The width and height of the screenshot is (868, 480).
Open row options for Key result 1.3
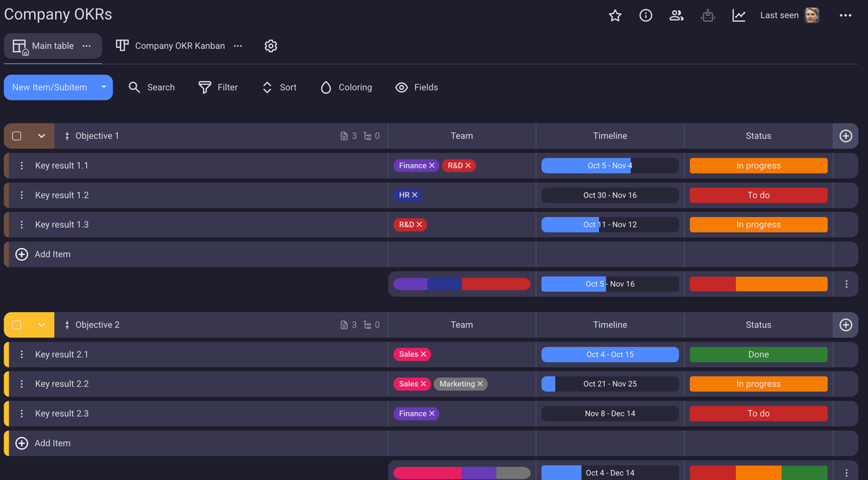point(21,224)
